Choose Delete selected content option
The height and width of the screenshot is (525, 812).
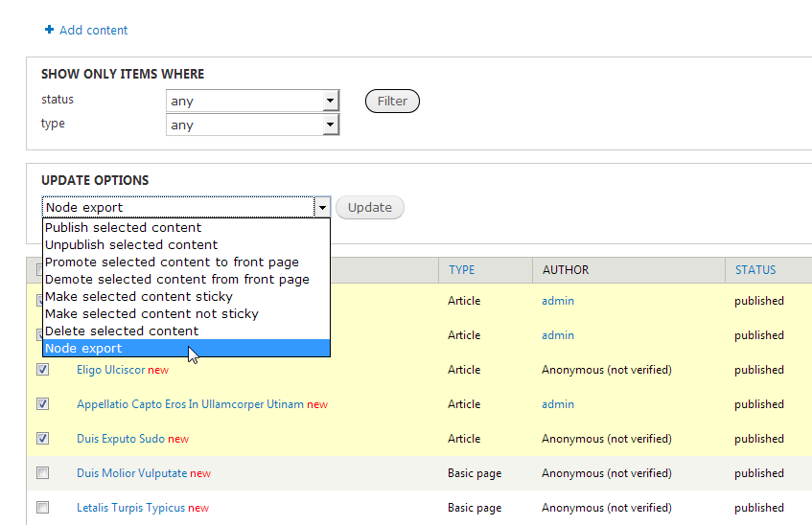122,331
